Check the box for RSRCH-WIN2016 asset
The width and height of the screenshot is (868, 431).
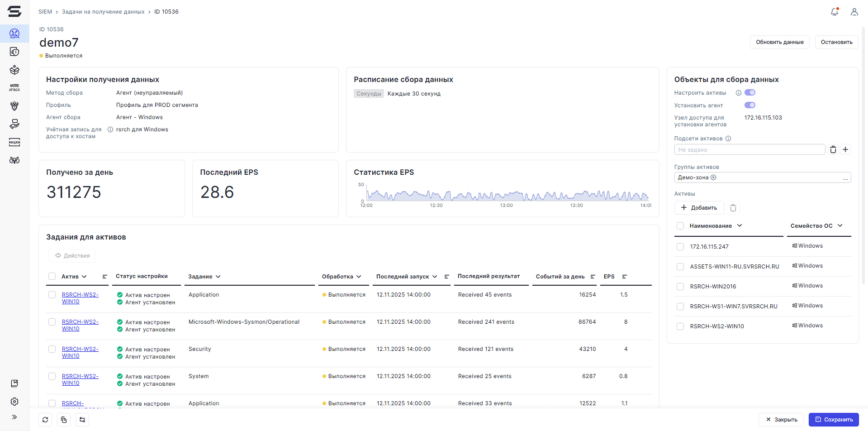coord(680,287)
